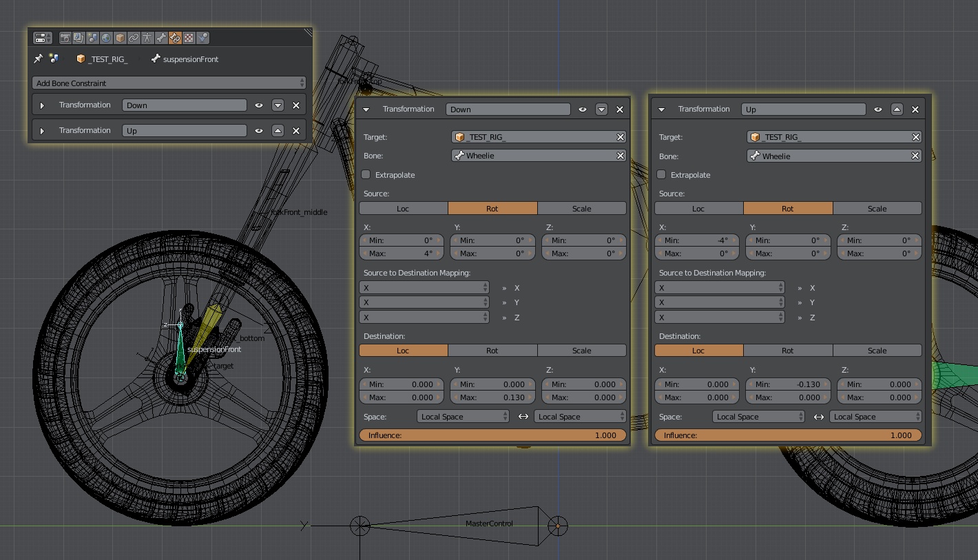The image size is (978, 560).
Task: Open the X-to-Y mapping dropdown in Down panel
Action: (x=424, y=302)
